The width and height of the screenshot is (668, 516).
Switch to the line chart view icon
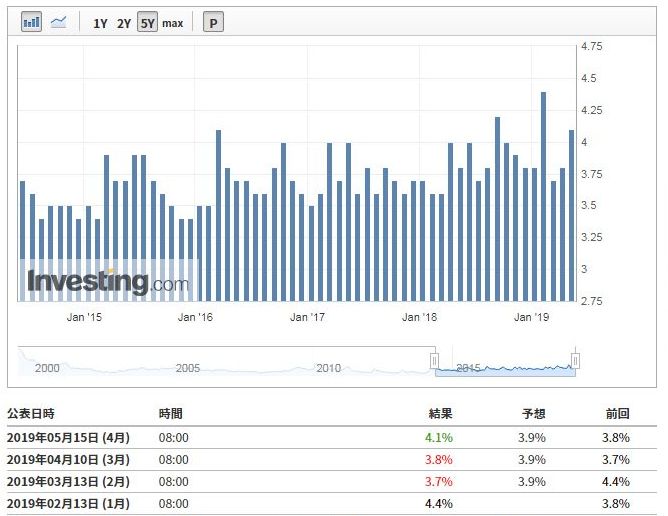pyautogui.click(x=59, y=22)
